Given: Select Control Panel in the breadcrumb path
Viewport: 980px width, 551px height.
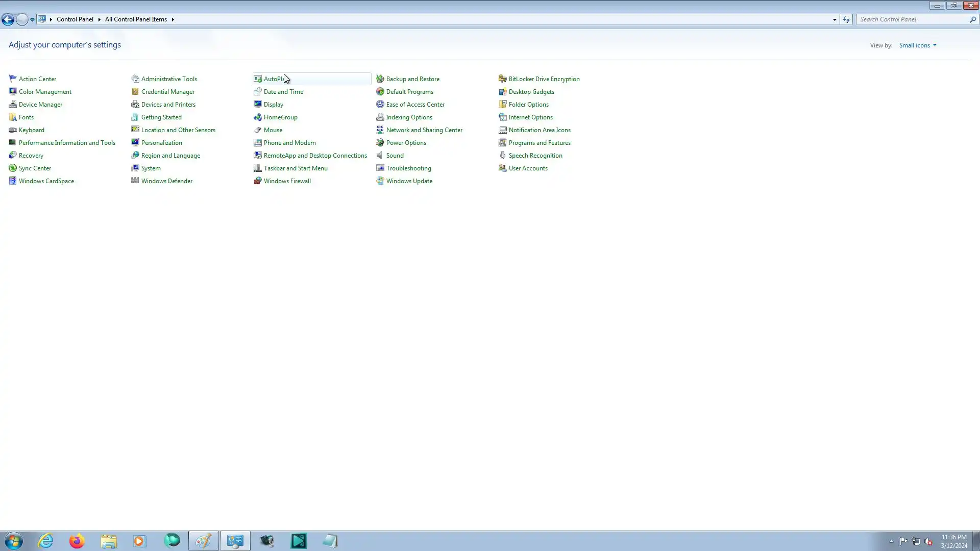Looking at the screenshot, I should click(x=75, y=19).
